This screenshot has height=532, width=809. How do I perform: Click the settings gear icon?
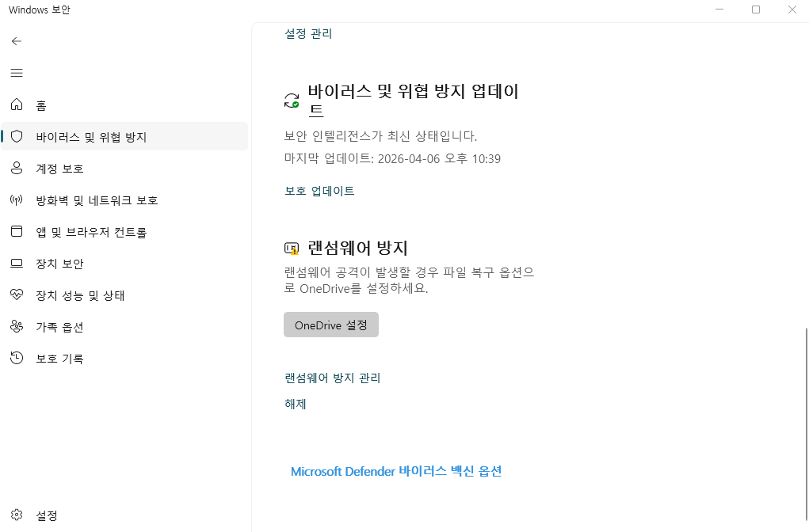coord(17,515)
